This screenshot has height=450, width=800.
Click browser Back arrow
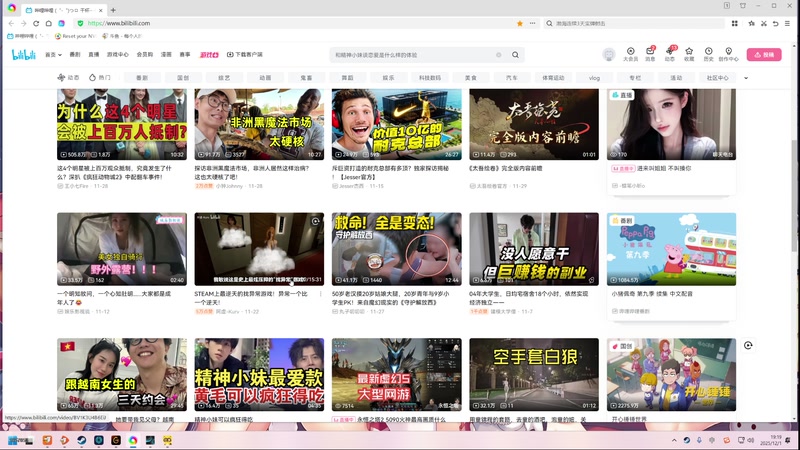[x=11, y=23]
